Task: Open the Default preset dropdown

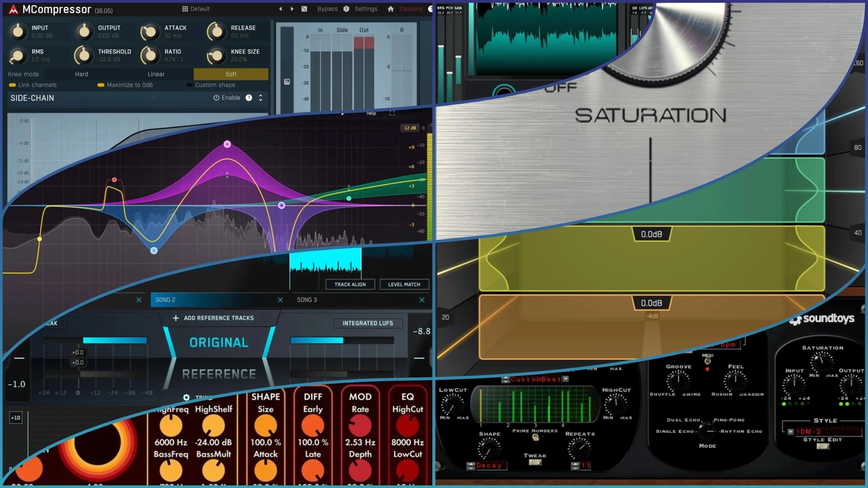Action: coord(196,9)
